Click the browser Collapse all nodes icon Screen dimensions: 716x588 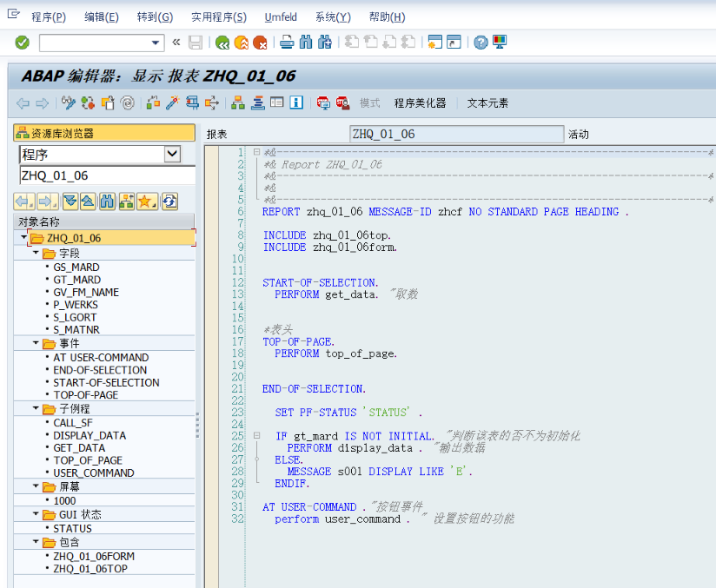(88, 202)
